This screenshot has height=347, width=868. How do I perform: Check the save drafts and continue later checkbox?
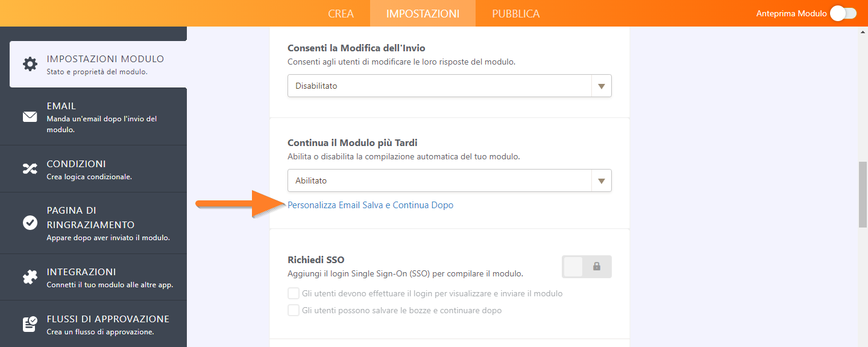(x=294, y=310)
